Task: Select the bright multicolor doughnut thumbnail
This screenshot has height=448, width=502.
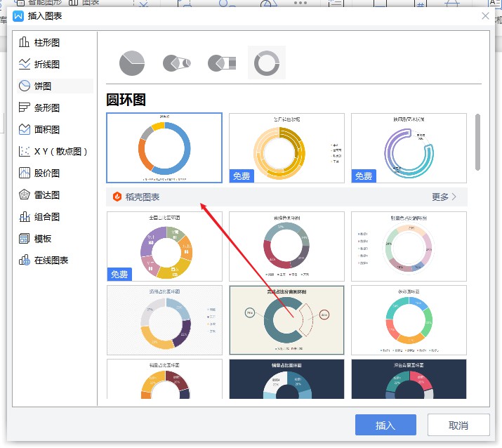Action: point(409,320)
